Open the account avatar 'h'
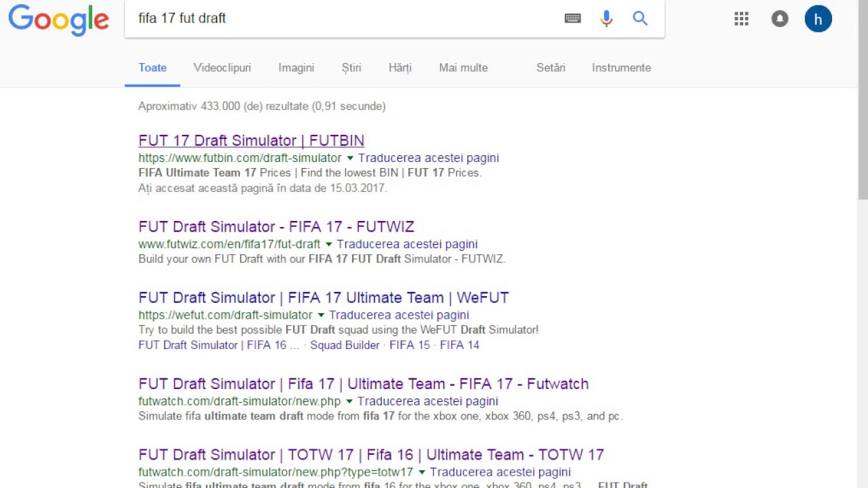This screenshot has height=488, width=868. click(818, 19)
